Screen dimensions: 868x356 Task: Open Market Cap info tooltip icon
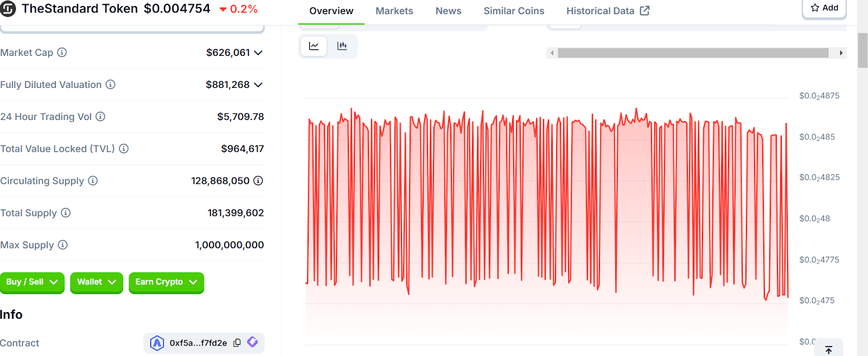(62, 53)
